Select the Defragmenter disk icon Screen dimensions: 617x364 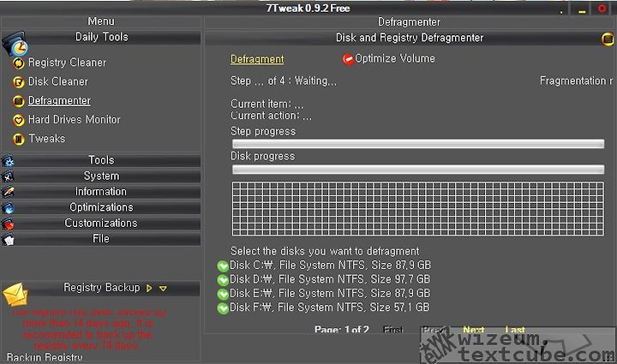click(x=19, y=101)
